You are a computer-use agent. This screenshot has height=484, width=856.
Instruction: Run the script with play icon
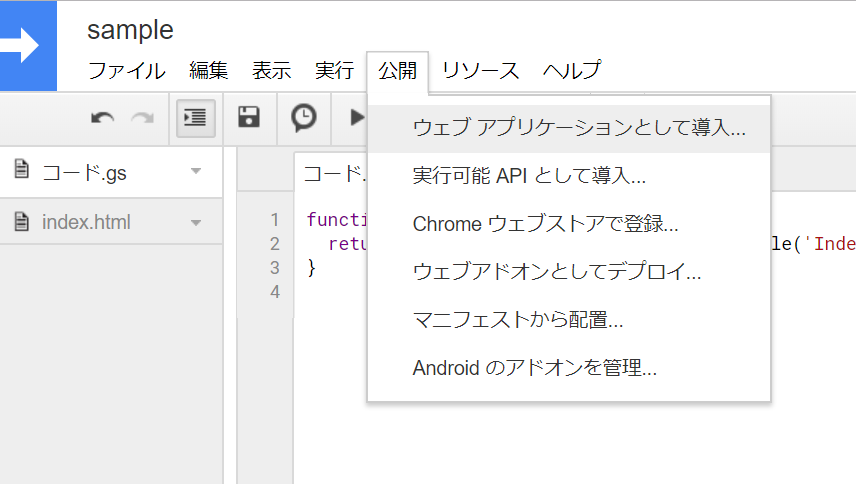tap(357, 117)
